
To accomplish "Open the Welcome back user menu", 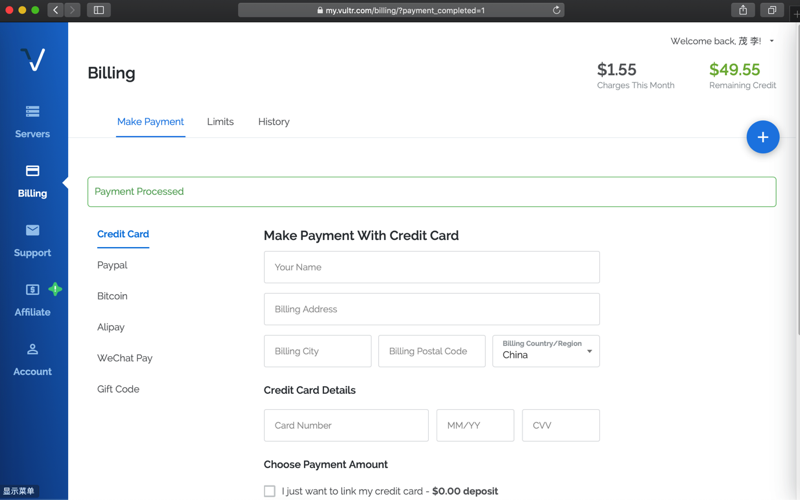I will (x=722, y=41).
